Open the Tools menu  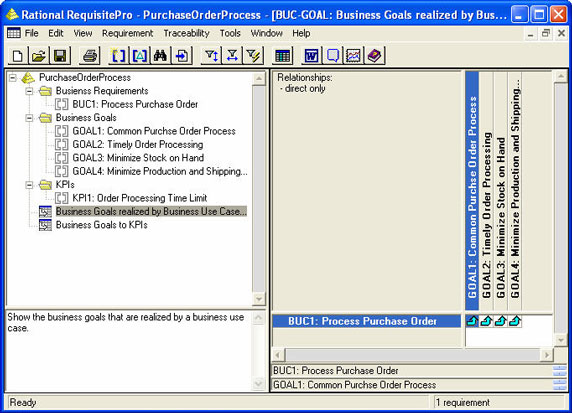tap(230, 33)
